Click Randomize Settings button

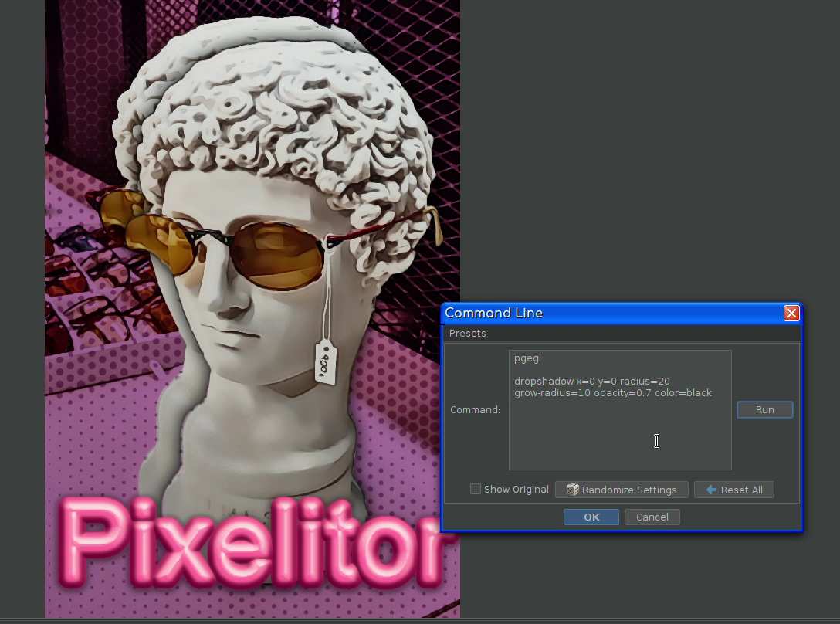(x=622, y=490)
